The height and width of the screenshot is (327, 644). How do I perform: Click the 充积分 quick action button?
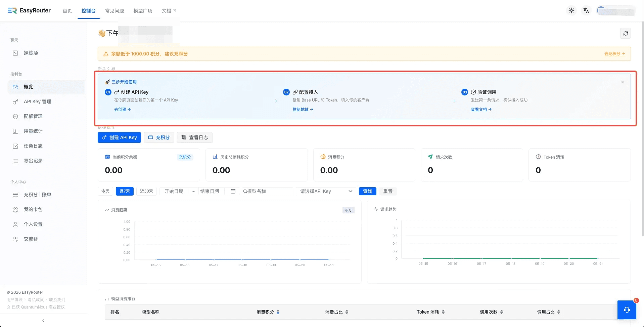pos(159,137)
